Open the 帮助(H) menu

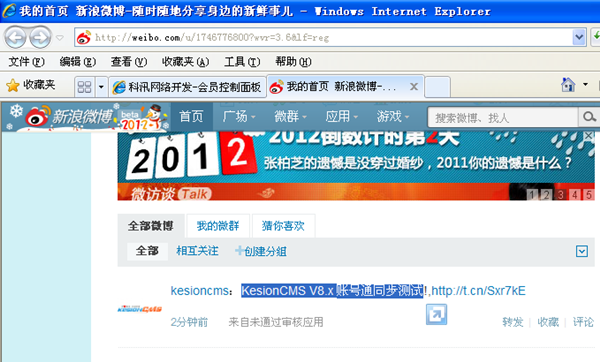pos(293,62)
